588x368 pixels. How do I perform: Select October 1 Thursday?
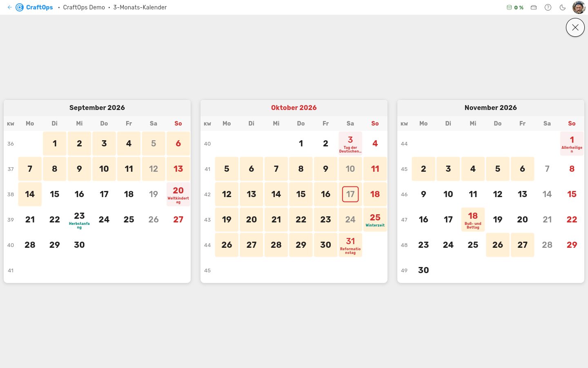[x=301, y=144]
